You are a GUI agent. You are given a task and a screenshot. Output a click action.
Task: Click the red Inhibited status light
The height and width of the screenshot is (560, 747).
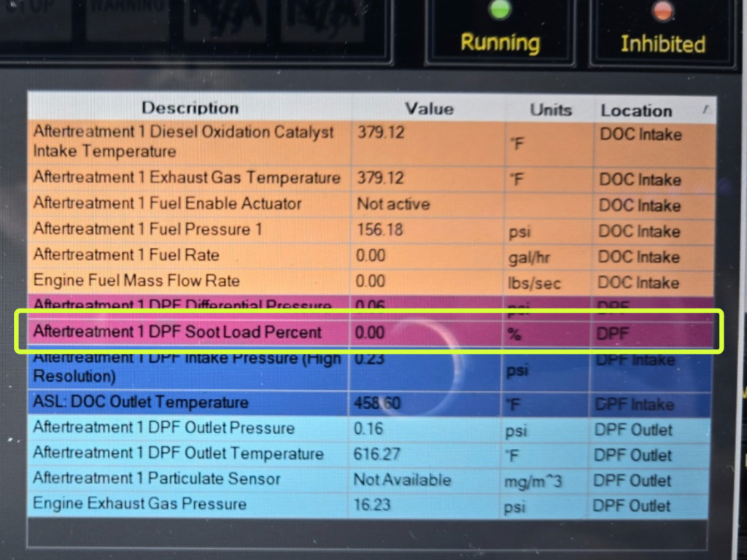(x=662, y=11)
